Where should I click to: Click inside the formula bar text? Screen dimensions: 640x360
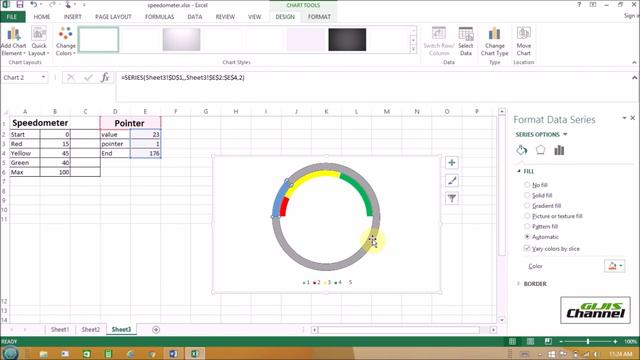pos(182,77)
